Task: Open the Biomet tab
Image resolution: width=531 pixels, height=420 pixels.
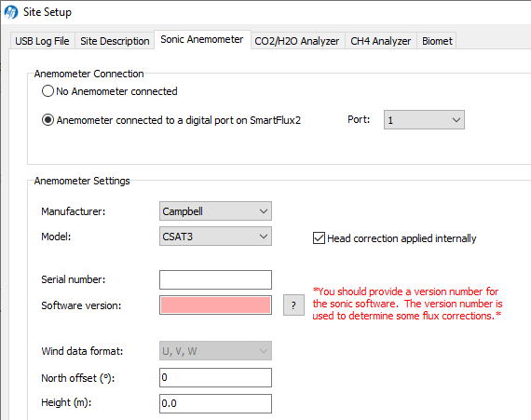Action: pyautogui.click(x=437, y=41)
